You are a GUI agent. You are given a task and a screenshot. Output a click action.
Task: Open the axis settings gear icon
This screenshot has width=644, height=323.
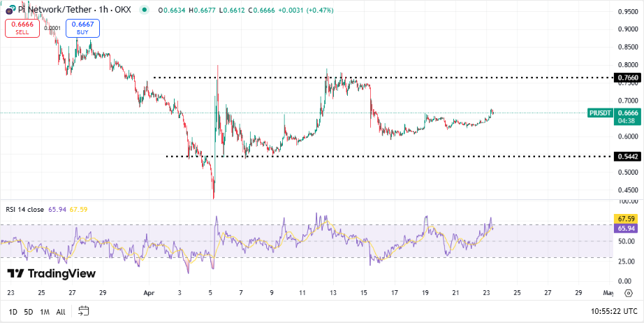click(x=628, y=293)
